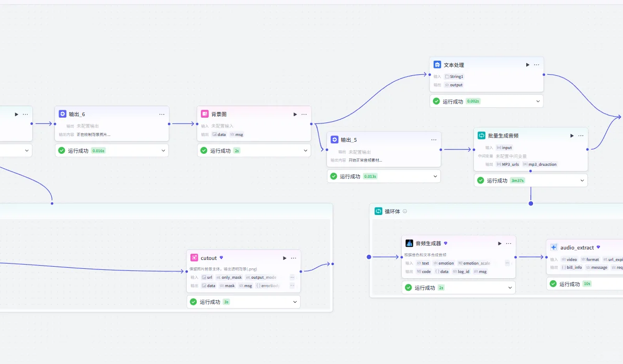
Task: Expand the 批量生成音频 run result chevron
Action: pyautogui.click(x=582, y=180)
